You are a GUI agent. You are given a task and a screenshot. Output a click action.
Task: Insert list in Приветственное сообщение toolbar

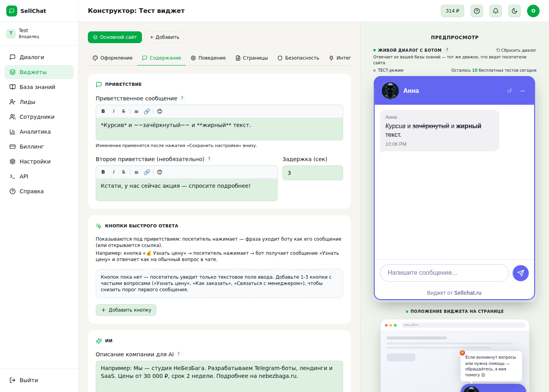136,111
